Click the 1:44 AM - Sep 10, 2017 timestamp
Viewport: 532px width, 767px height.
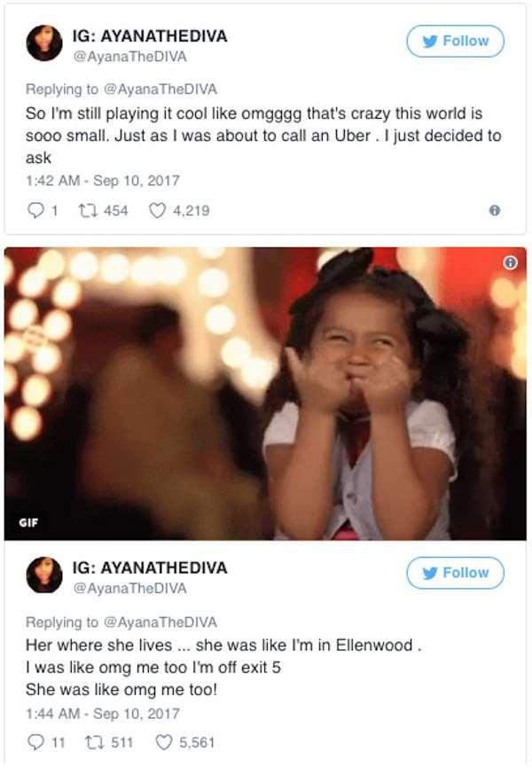(x=102, y=713)
